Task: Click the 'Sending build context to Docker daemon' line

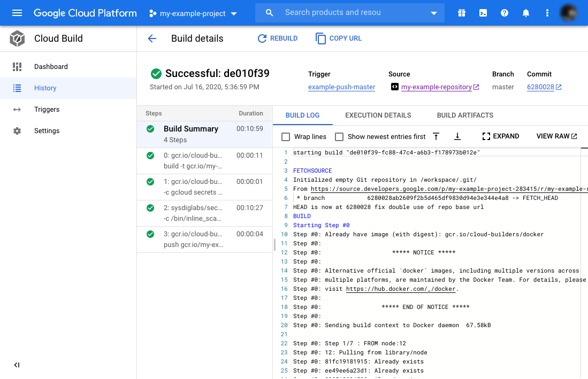Action: pos(392,325)
